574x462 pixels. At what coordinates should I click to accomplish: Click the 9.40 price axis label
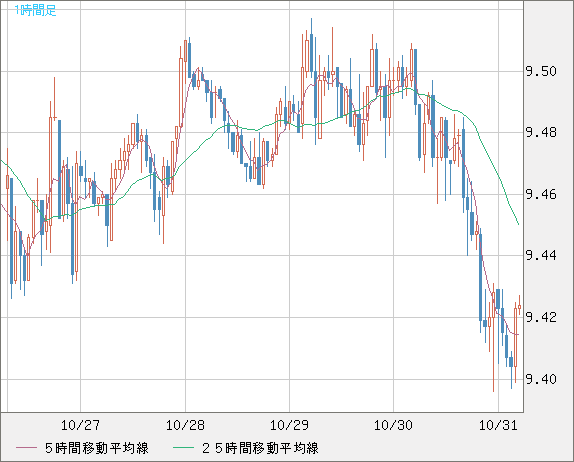(541, 379)
